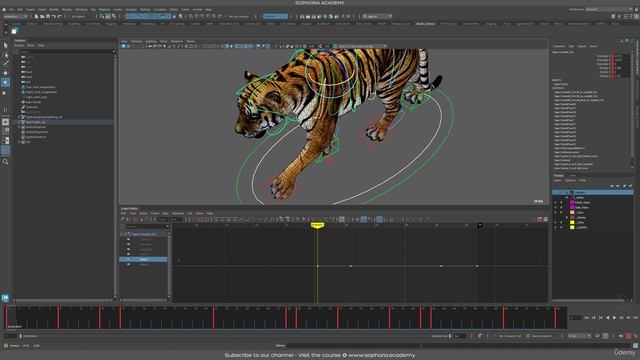Screen dimensions: 640x360
Task: Select the Lasso tool in toolbox
Action: (x=5, y=54)
